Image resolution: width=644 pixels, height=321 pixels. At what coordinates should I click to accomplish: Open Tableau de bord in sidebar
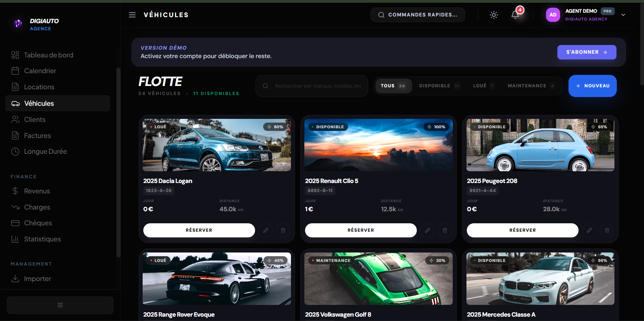click(x=57, y=55)
